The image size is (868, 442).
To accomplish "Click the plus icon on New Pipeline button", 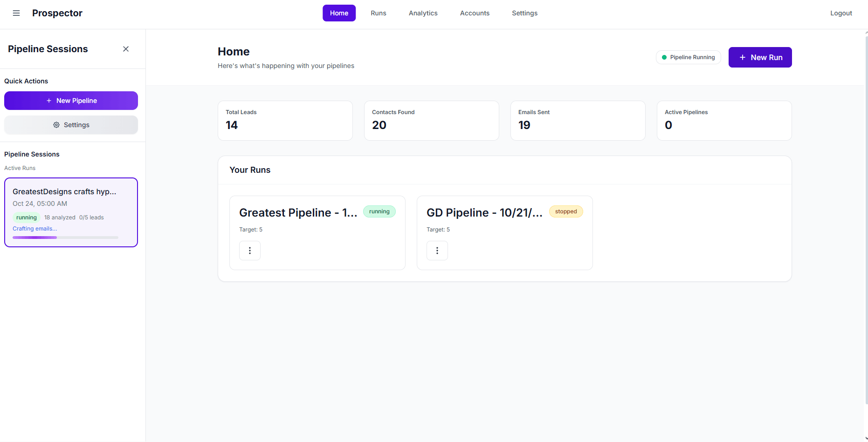I will [x=48, y=101].
